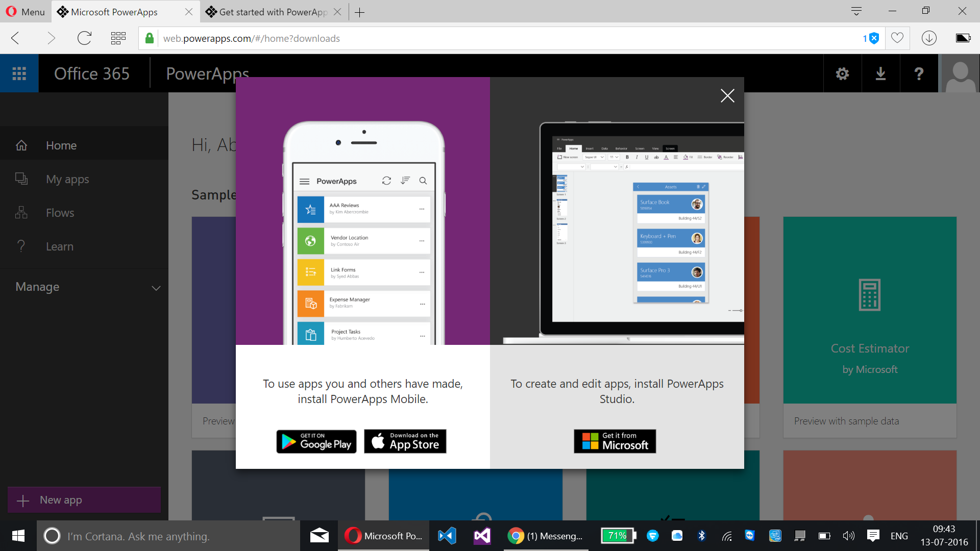Open My apps in the sidebar

[x=84, y=179]
